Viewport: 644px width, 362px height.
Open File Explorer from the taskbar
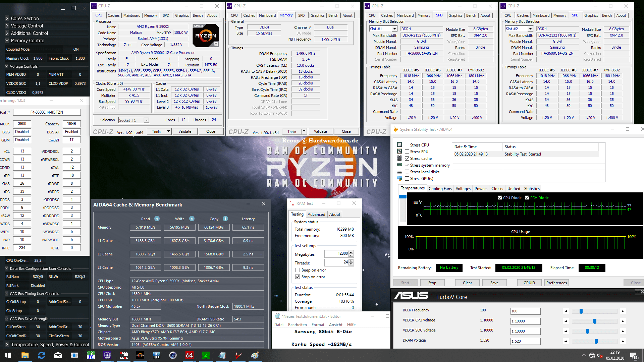(x=25, y=355)
